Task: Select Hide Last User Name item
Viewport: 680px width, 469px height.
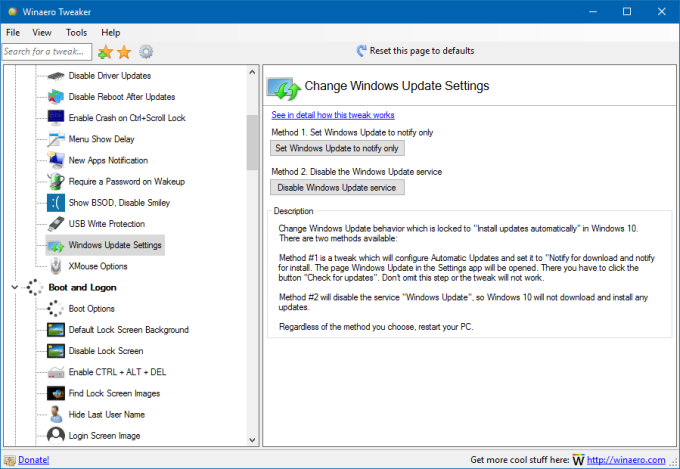Action: point(107,415)
